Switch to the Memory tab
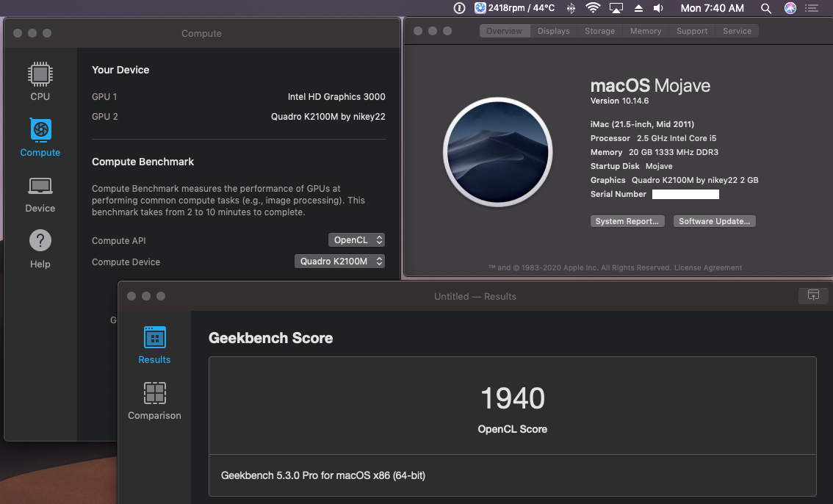The width and height of the screenshot is (833, 504). pos(646,31)
